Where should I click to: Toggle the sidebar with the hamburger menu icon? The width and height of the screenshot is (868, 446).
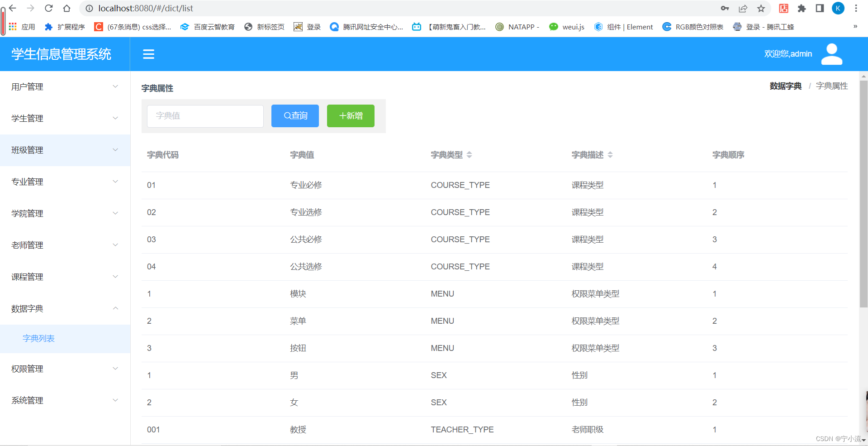tap(148, 54)
